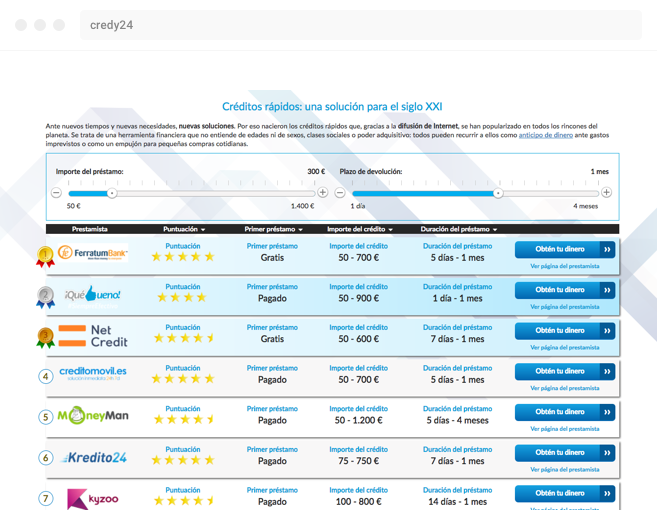The width and height of the screenshot is (657, 510).
Task: Open the anticipo de dinero link
Action: click(x=546, y=135)
